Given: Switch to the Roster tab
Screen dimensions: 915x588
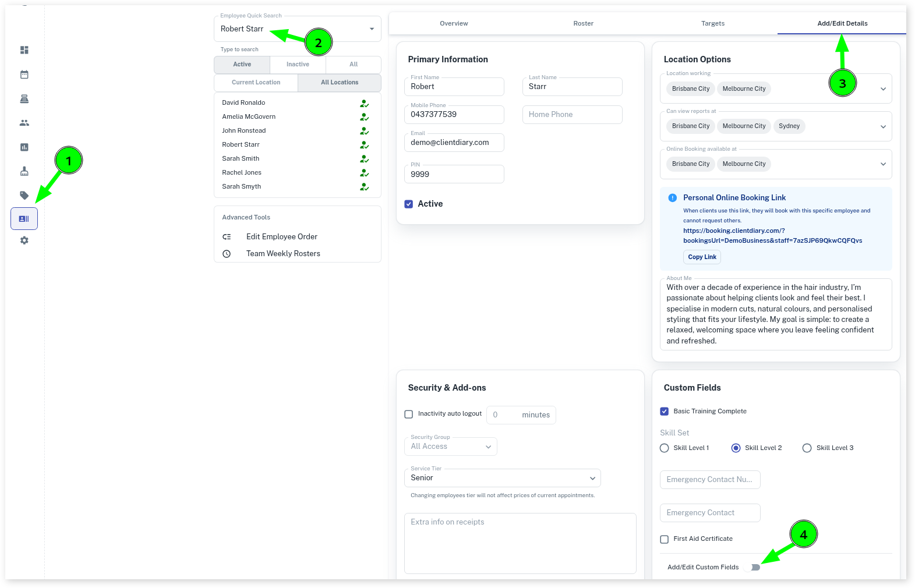Looking at the screenshot, I should click(583, 23).
